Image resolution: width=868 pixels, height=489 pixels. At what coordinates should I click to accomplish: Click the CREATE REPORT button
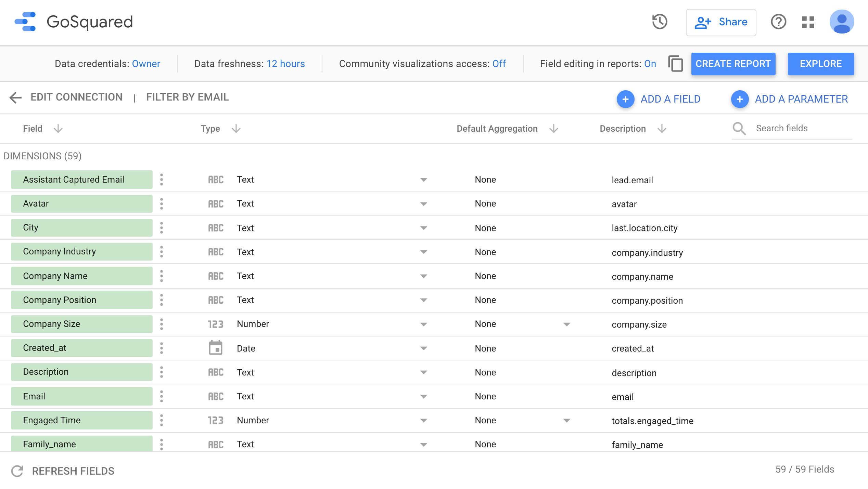tap(733, 64)
